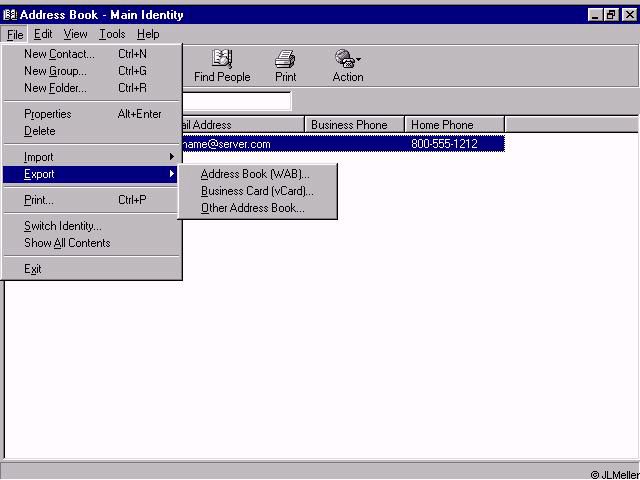Select Business Card (vCard) export

tap(257, 191)
